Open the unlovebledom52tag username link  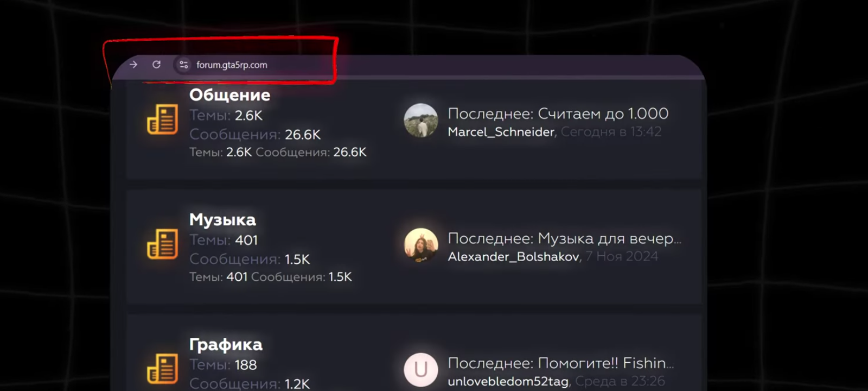[508, 381]
